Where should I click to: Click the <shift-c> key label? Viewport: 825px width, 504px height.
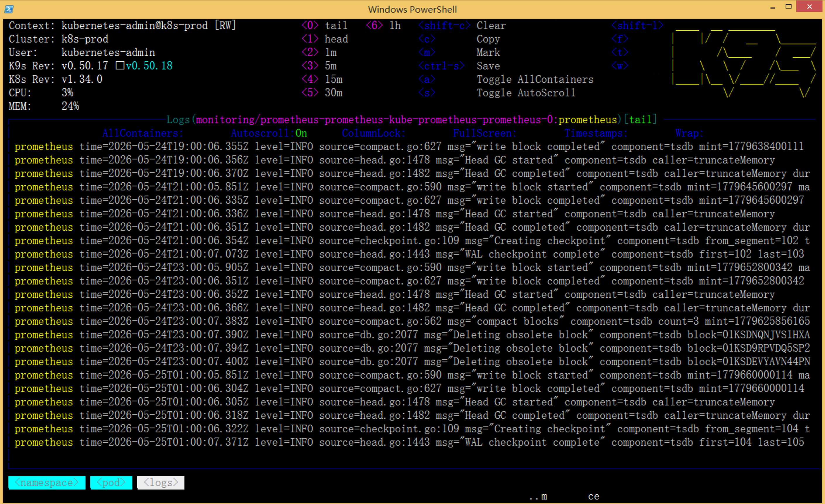tap(444, 26)
